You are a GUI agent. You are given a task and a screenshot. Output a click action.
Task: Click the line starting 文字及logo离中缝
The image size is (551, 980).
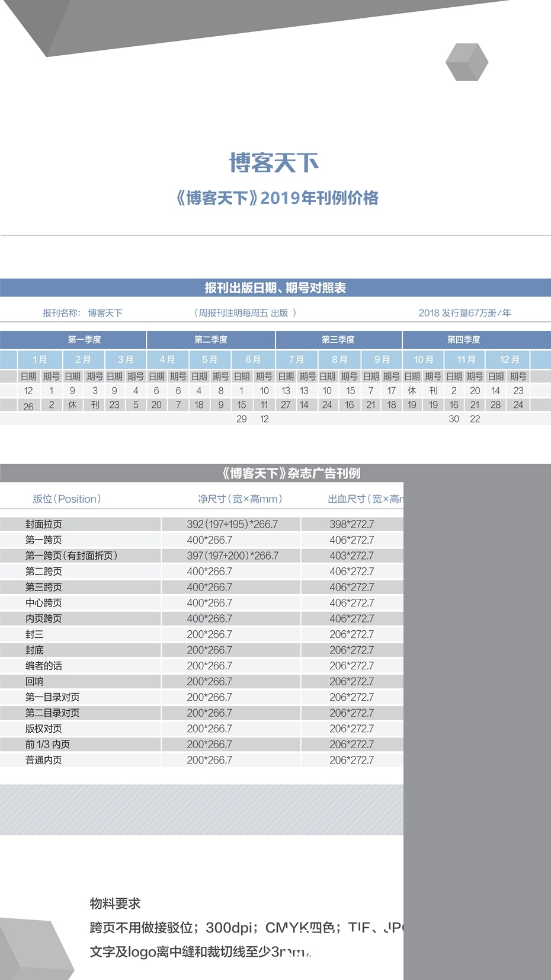pyautogui.click(x=200, y=952)
